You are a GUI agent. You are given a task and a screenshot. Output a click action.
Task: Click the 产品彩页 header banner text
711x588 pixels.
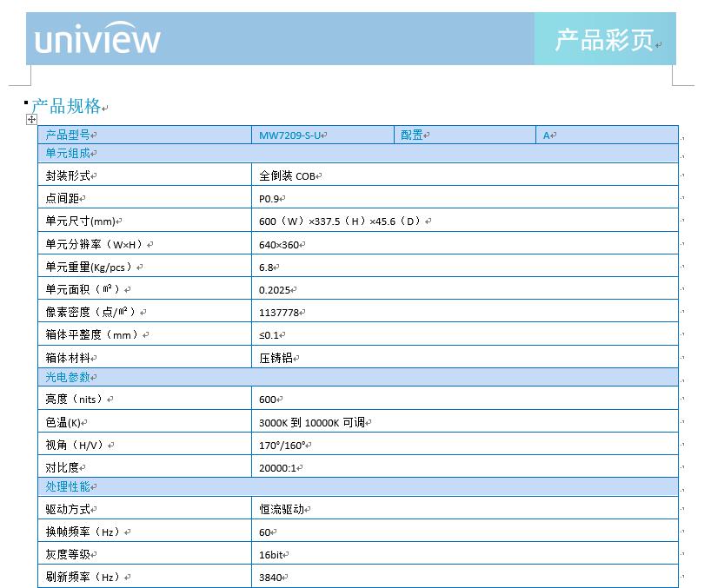point(604,40)
